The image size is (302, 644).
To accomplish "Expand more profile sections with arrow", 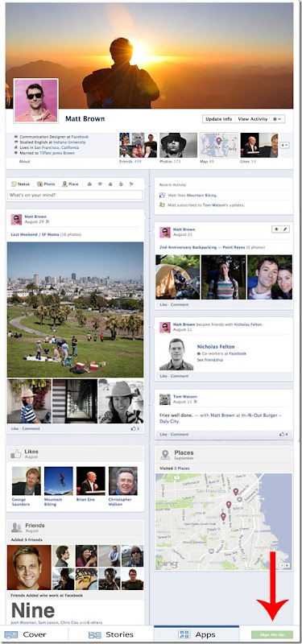I will (285, 146).
